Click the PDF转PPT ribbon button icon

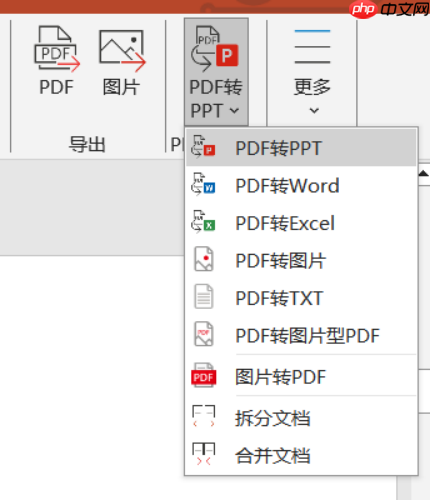[215, 49]
